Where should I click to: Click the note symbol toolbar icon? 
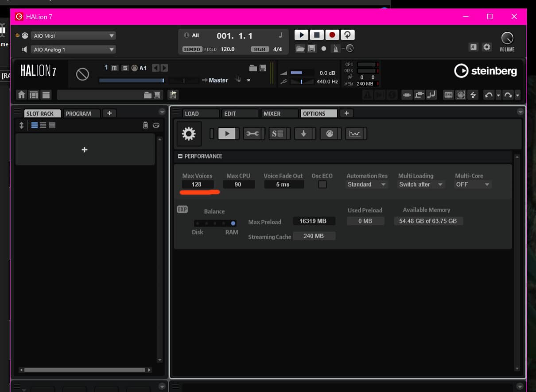pos(432,95)
